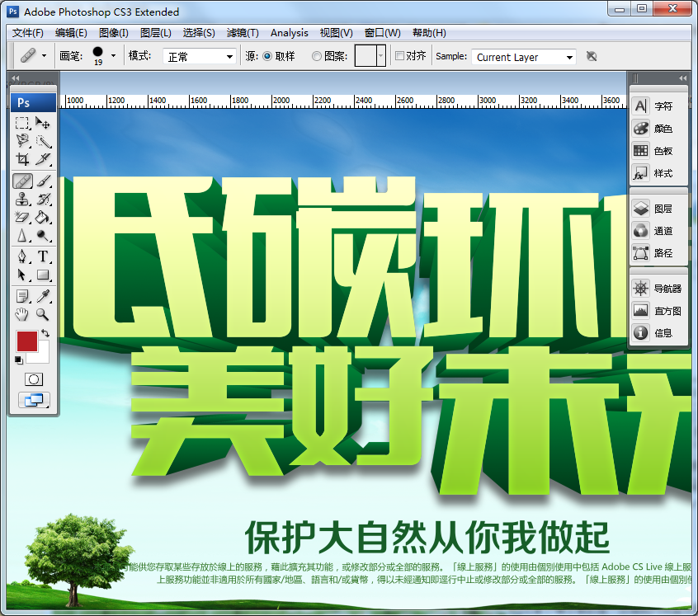Select the History Brush tool

click(43, 200)
